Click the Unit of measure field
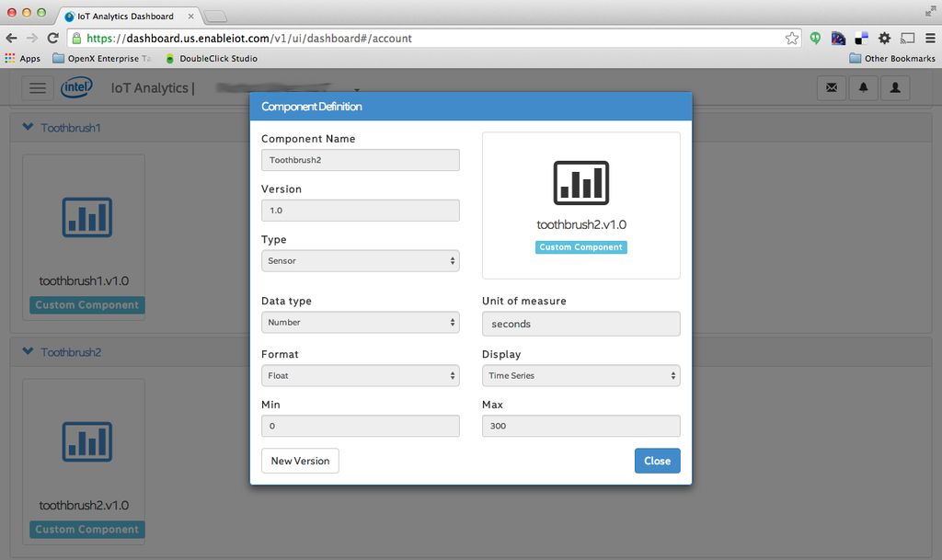The image size is (942, 560). pyautogui.click(x=581, y=324)
